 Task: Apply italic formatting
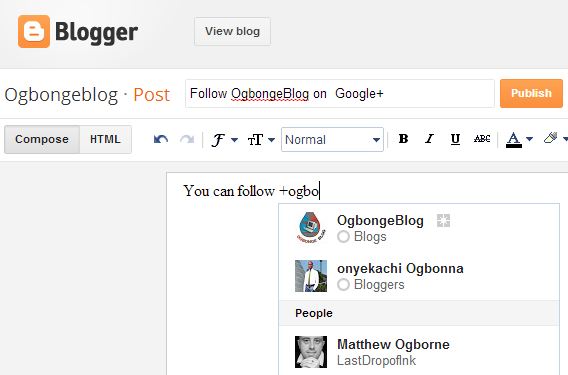pos(429,139)
